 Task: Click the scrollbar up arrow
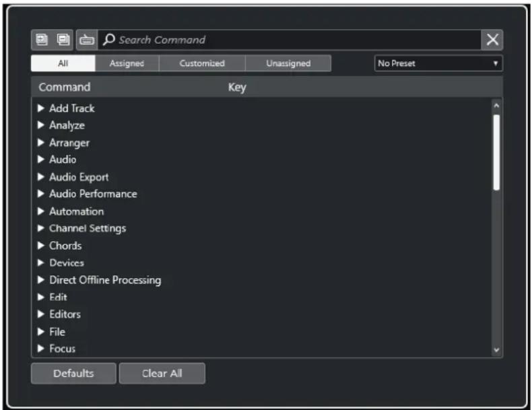point(496,106)
